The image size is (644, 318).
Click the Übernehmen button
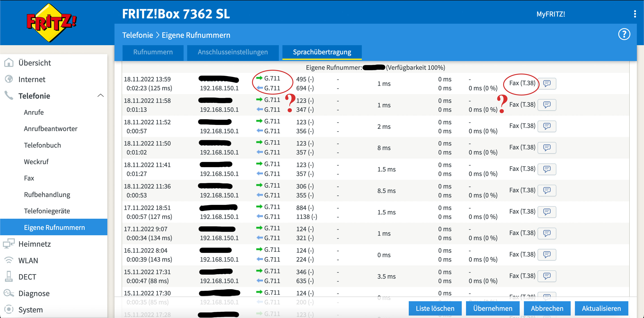(492, 308)
